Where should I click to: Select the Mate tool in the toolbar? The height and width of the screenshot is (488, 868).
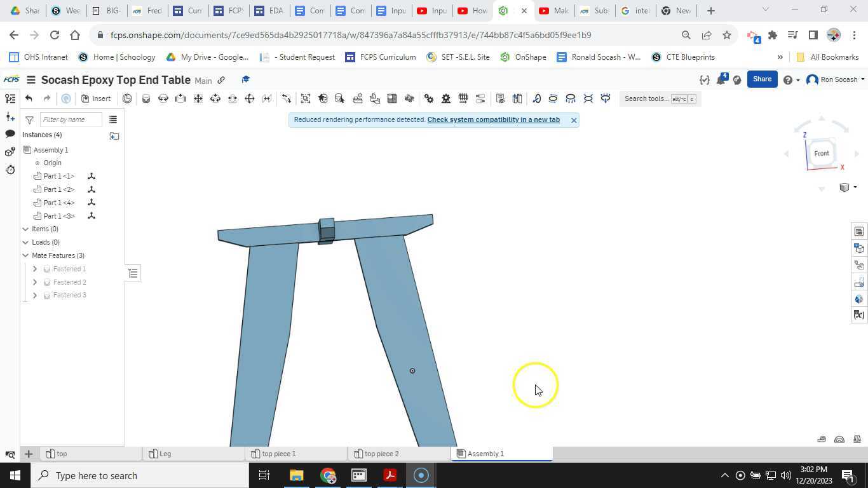click(x=146, y=98)
